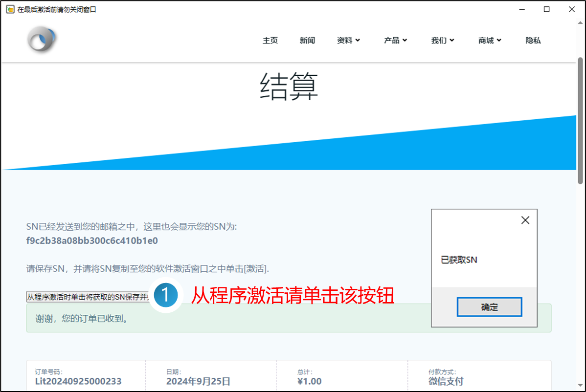Close the 已获取SN dialog with X
Image resolution: width=586 pixels, height=392 pixels.
(x=525, y=220)
